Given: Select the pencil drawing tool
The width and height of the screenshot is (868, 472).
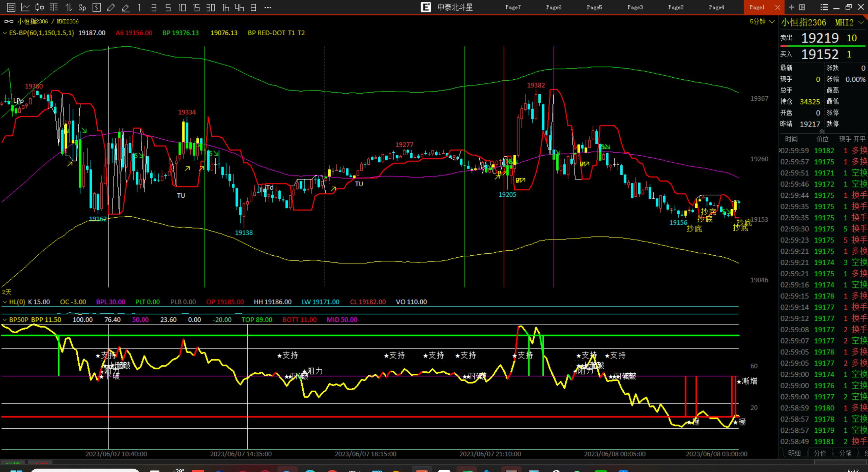Looking at the screenshot, I should click(111, 7).
